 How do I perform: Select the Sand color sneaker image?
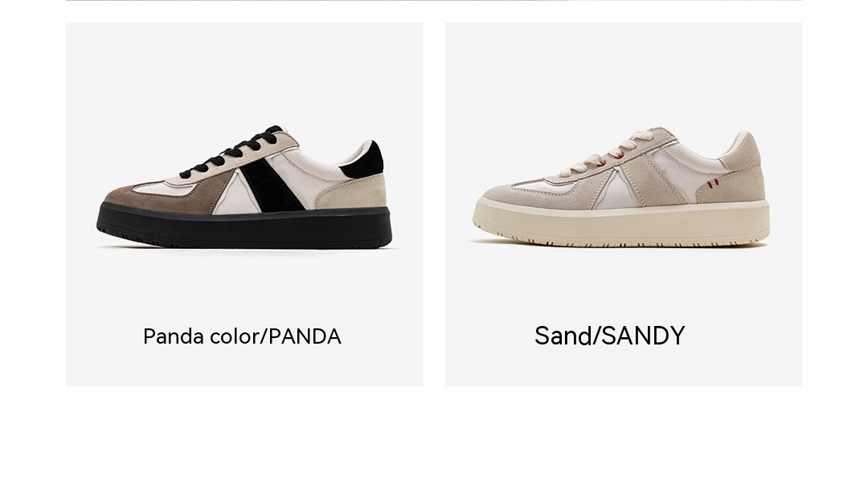point(621,187)
